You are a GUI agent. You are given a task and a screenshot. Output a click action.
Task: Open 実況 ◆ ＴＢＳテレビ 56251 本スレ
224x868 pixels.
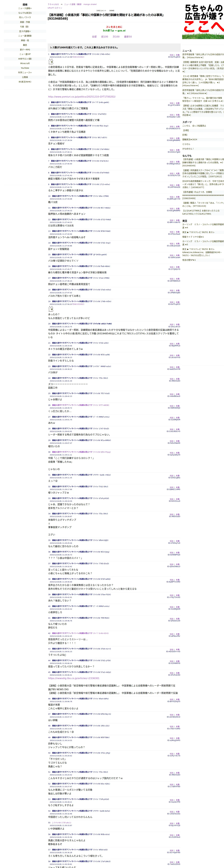[198, 232]
